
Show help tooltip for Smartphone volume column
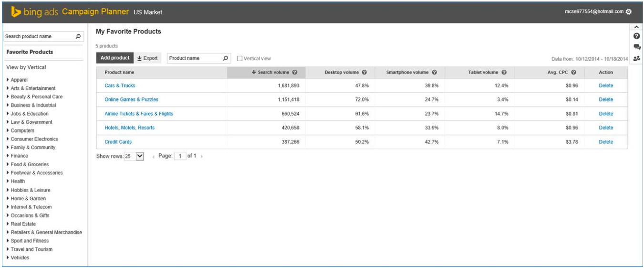[435, 73]
